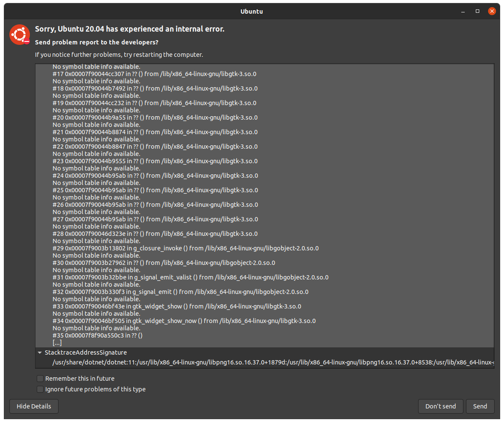
Task: Click the Ubuntu crash report logo icon
Action: pos(19,35)
